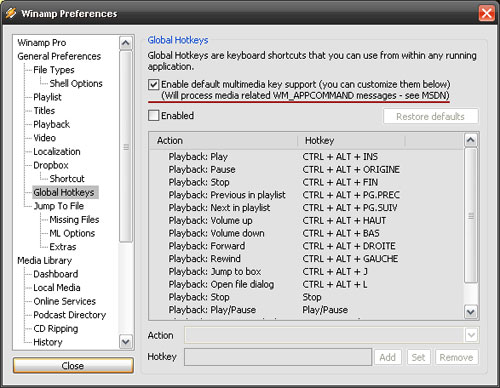500x388 pixels.
Task: Enable global hotkeys with the Enabled checkbox
Action: click(x=153, y=116)
